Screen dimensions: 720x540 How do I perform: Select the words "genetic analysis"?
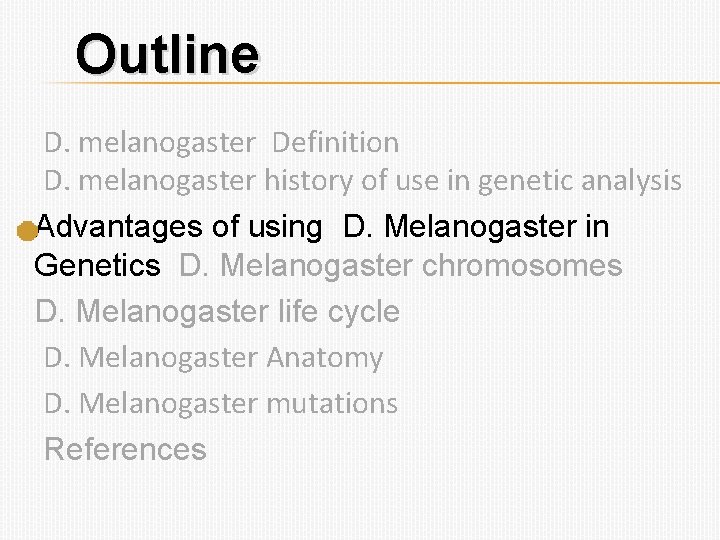tap(580, 181)
